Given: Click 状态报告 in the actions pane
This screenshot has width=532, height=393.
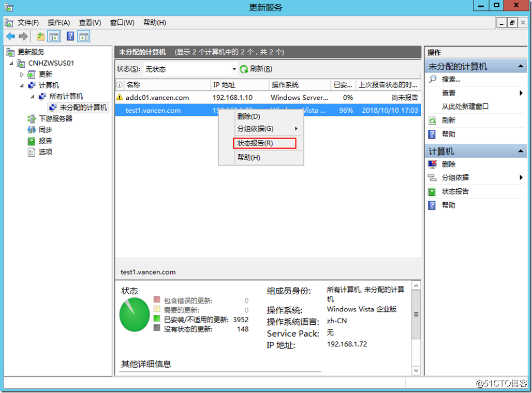Looking at the screenshot, I should [455, 191].
